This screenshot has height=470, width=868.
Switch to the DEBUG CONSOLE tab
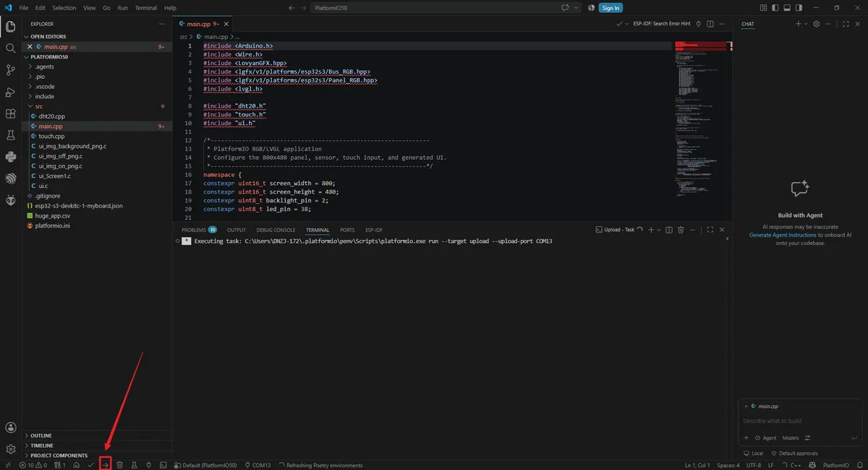276,230
